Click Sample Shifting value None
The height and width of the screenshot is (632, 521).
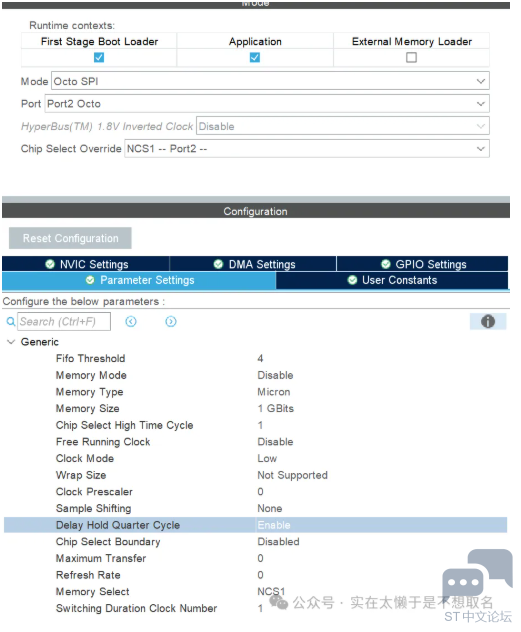tap(270, 508)
